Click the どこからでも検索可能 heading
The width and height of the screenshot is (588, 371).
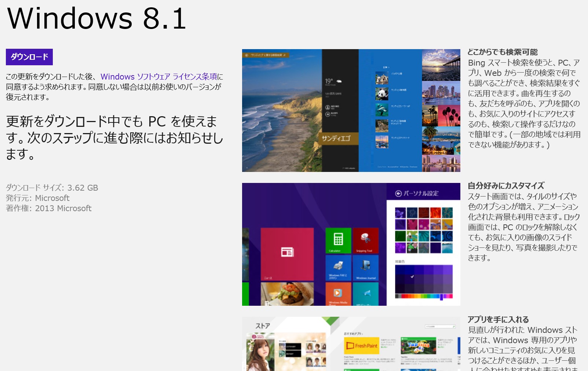(x=503, y=52)
